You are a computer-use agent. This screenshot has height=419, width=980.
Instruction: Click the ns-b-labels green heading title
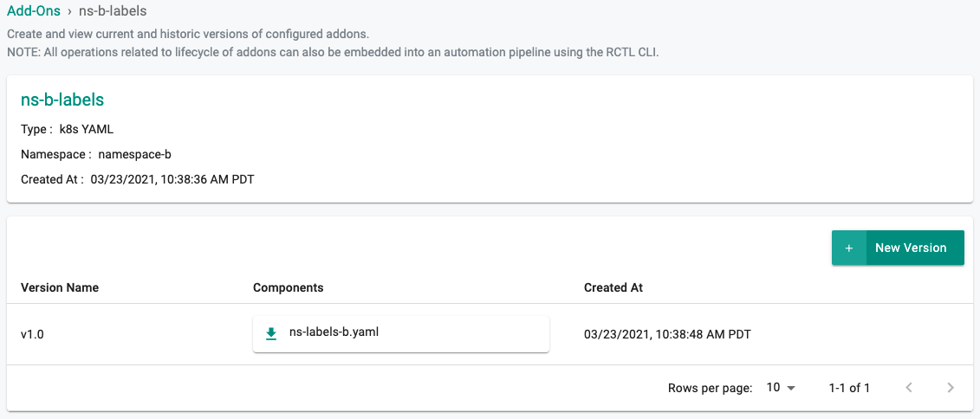tap(62, 100)
